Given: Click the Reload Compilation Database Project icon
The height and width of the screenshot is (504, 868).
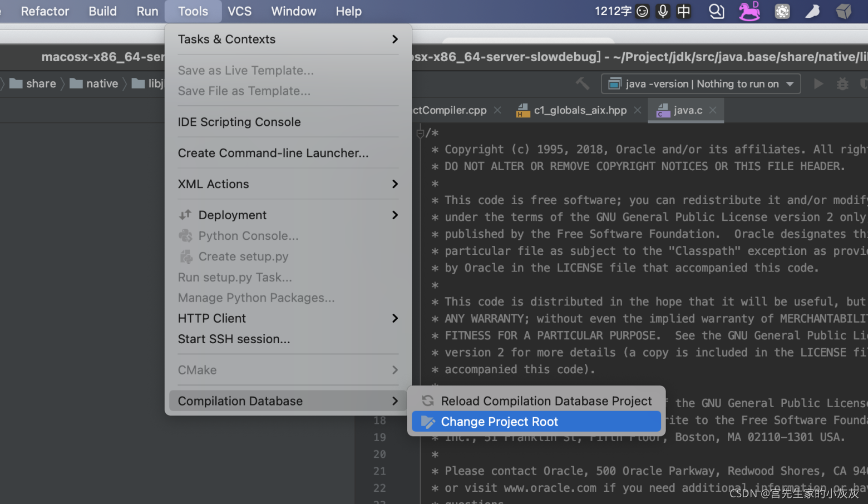Looking at the screenshot, I should click(427, 401).
